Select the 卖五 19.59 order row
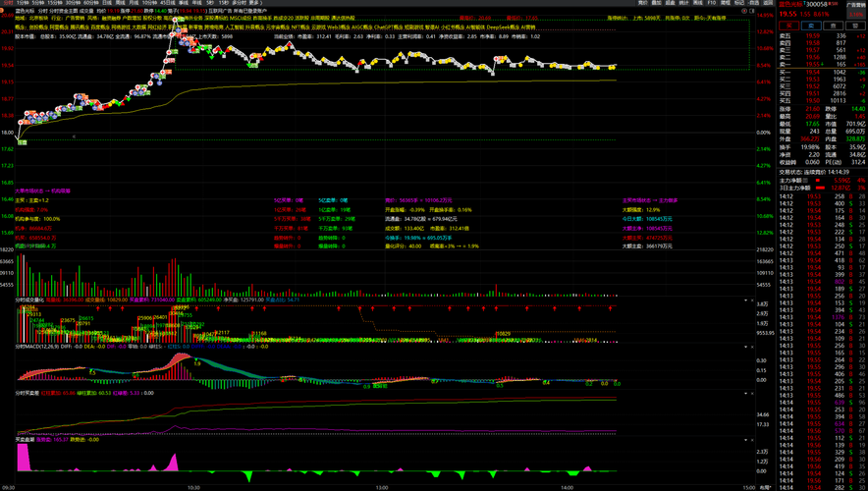The height and width of the screenshot is (491, 868). pyautogui.click(x=822, y=36)
